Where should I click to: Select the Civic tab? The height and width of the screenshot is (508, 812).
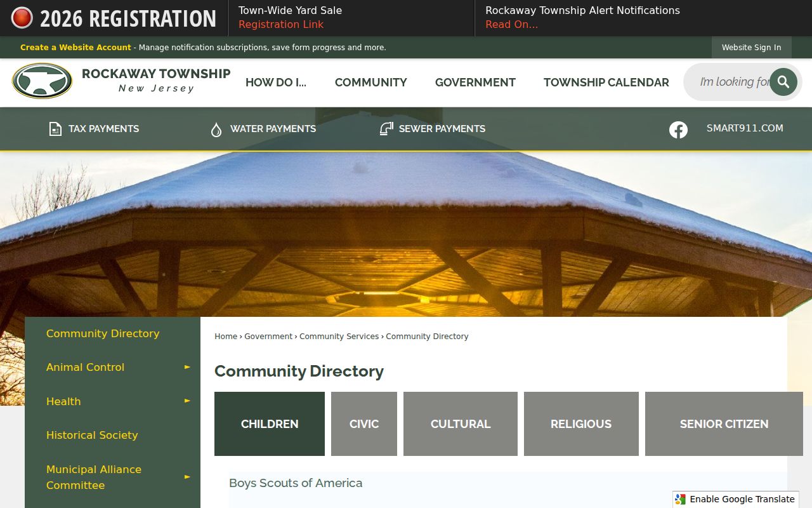tap(364, 424)
